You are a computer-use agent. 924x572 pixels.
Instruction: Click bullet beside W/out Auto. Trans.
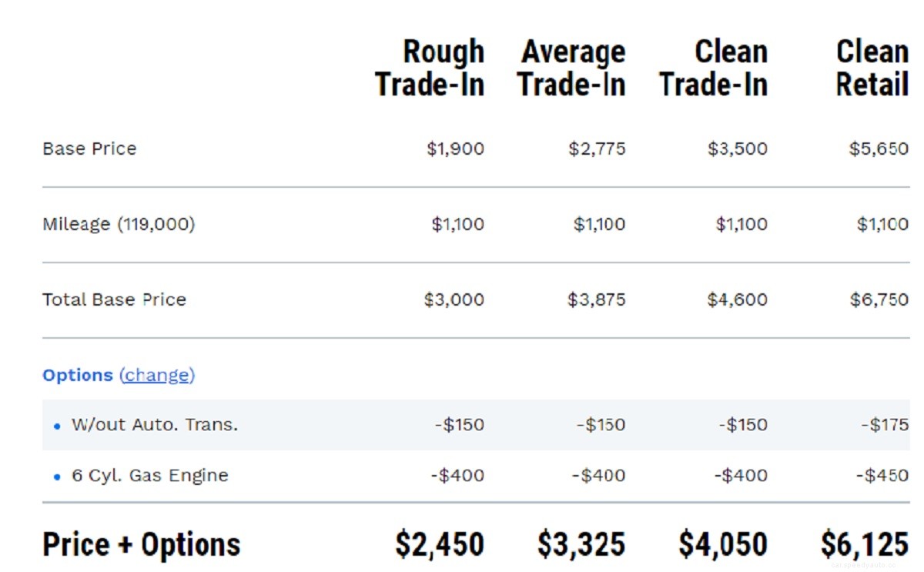[57, 425]
